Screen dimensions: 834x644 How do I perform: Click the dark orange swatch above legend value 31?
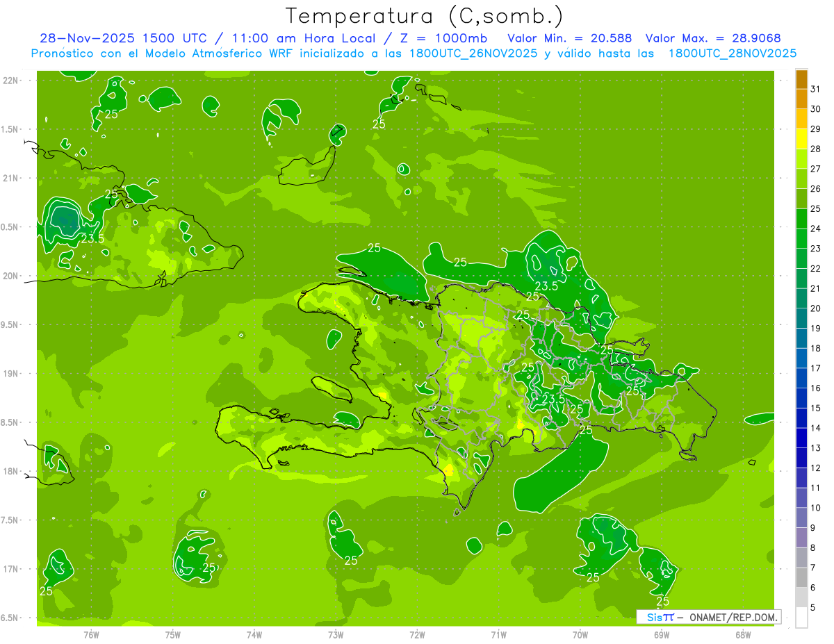801,79
